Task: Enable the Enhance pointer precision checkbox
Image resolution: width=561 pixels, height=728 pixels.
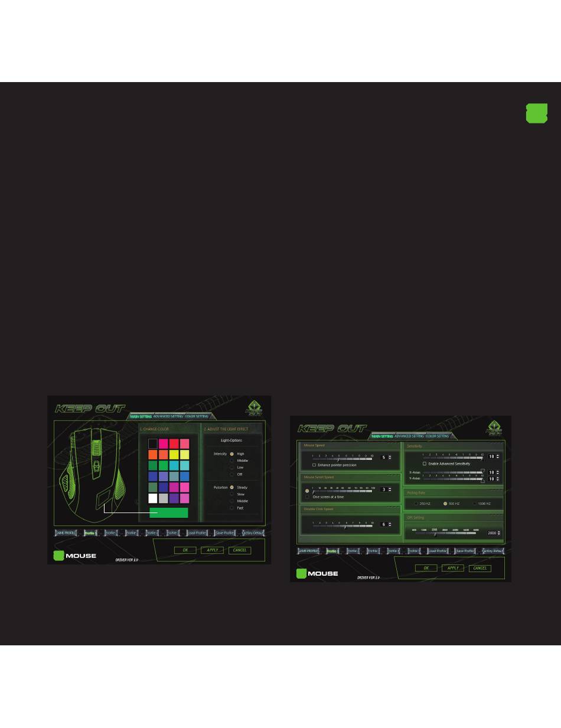Action: (314, 465)
